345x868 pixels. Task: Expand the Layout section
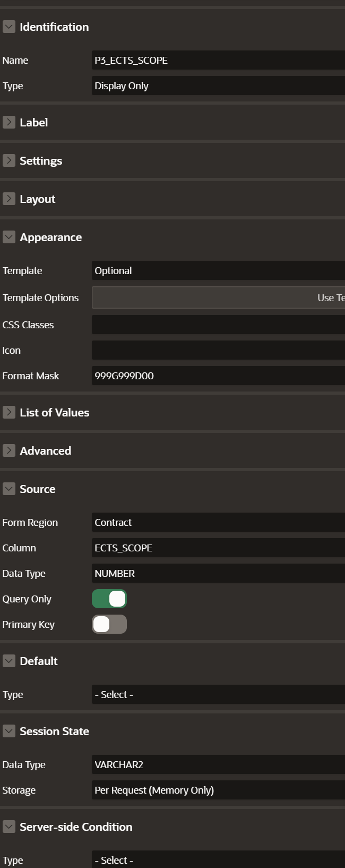(x=8, y=199)
